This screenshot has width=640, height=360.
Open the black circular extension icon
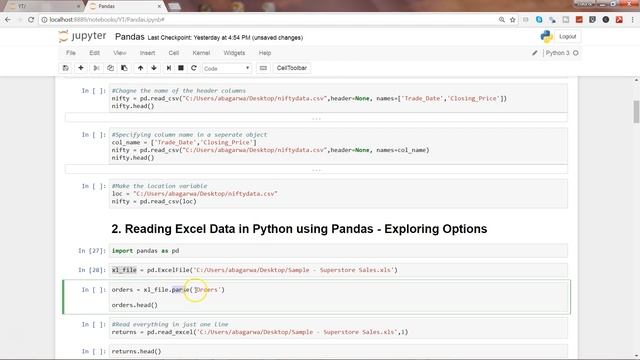[606, 20]
